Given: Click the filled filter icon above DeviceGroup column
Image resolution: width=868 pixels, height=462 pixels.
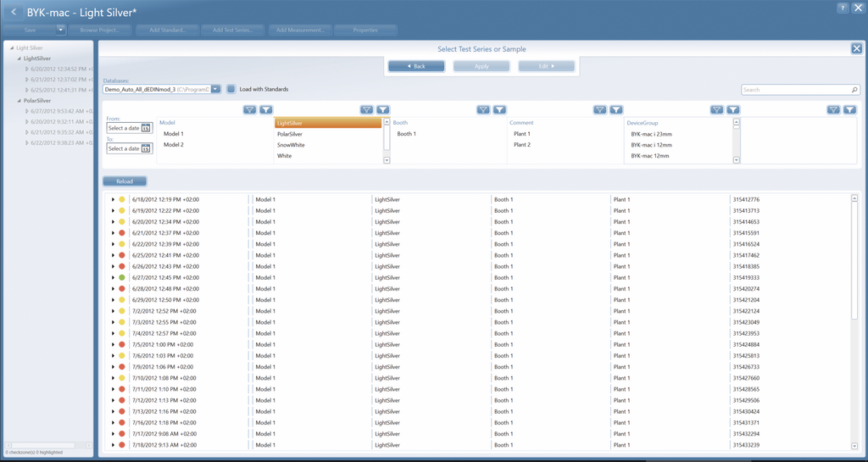Looking at the screenshot, I should [733, 110].
